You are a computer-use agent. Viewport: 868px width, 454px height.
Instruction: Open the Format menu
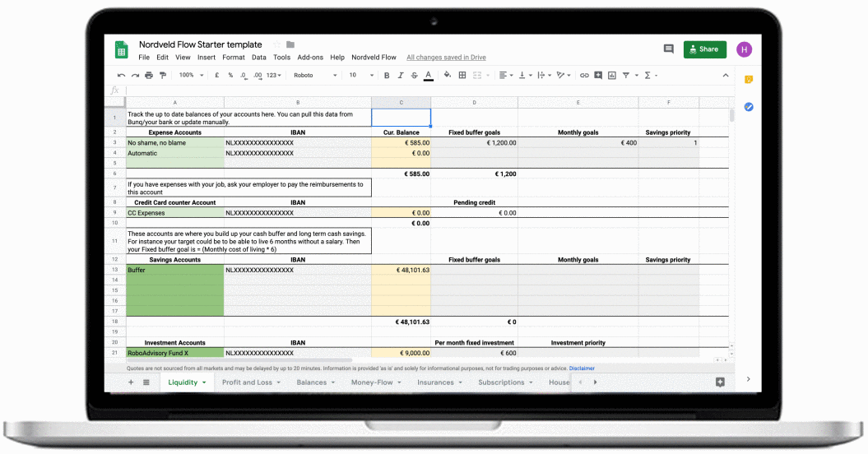234,58
